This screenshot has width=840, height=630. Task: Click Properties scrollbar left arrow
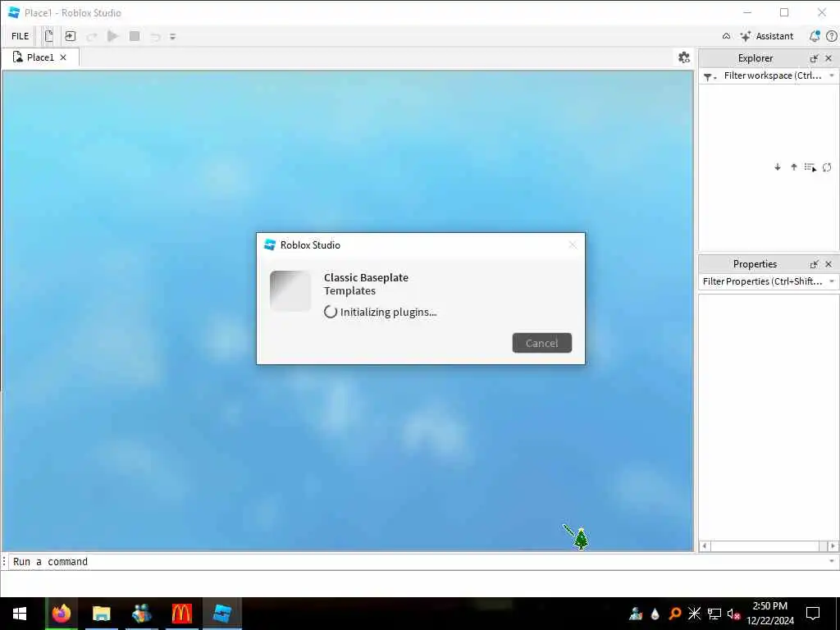(705, 546)
